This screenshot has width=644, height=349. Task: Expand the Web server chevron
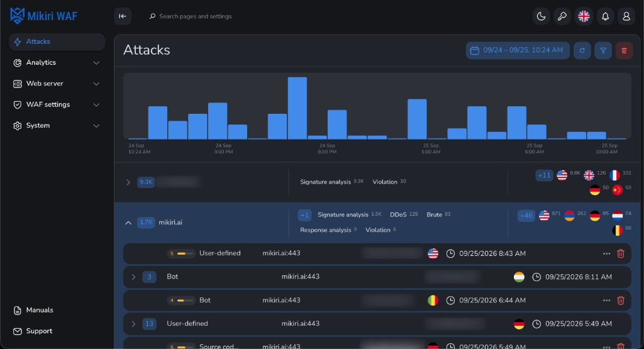pos(96,84)
